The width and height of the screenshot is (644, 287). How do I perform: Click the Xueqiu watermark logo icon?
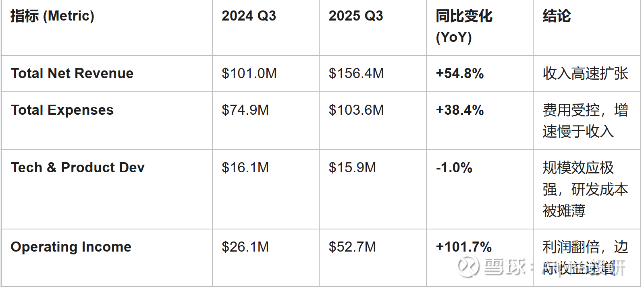coord(467,266)
